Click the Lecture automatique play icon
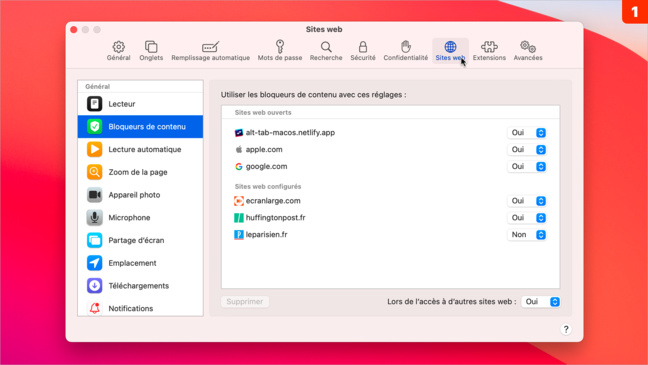The width and height of the screenshot is (648, 365). pyautogui.click(x=94, y=149)
